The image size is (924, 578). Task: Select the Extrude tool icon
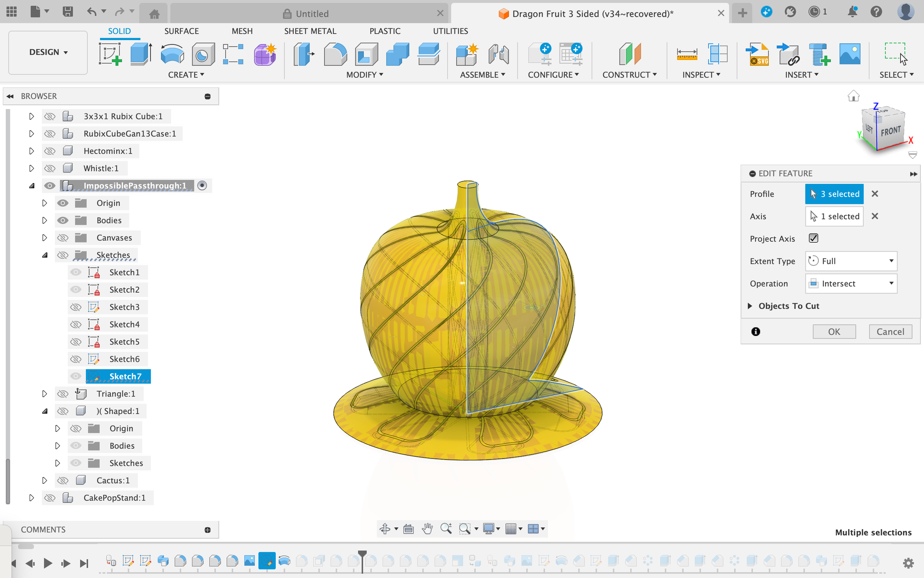pyautogui.click(x=141, y=54)
